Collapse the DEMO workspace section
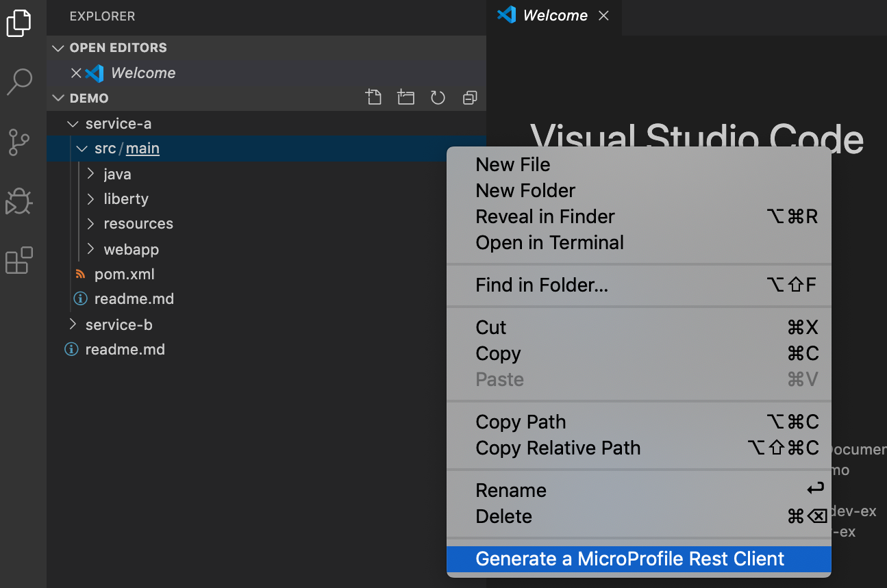The width and height of the screenshot is (887, 588). 58,98
